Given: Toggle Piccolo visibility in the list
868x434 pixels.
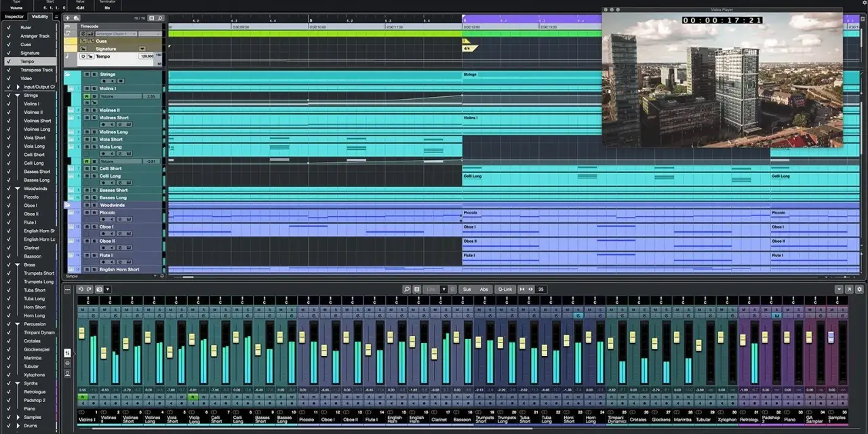Looking at the screenshot, I should coord(8,197).
